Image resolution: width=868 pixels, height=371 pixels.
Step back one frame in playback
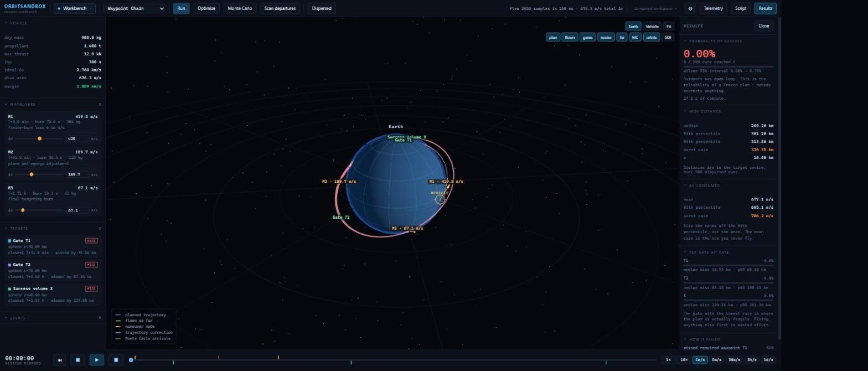[x=77, y=360]
